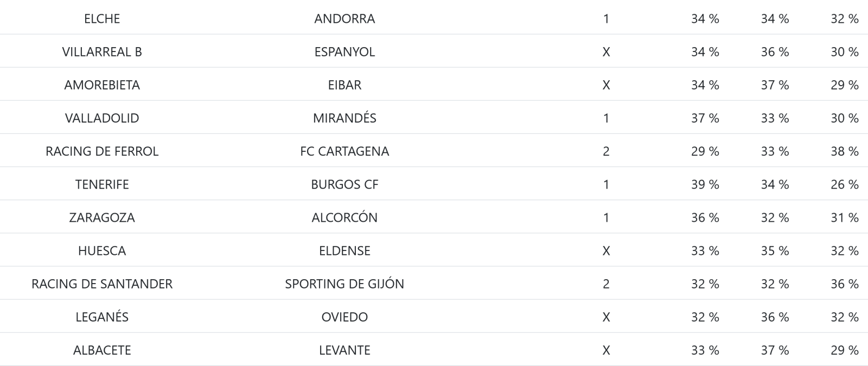
Task: Click the OVIEDO away team name
Action: (x=344, y=317)
